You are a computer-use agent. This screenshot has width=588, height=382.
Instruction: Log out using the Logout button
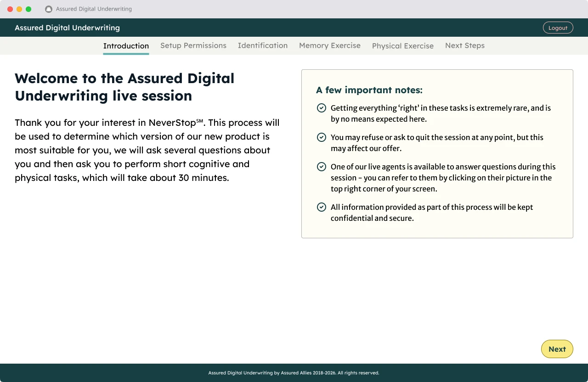(x=558, y=28)
